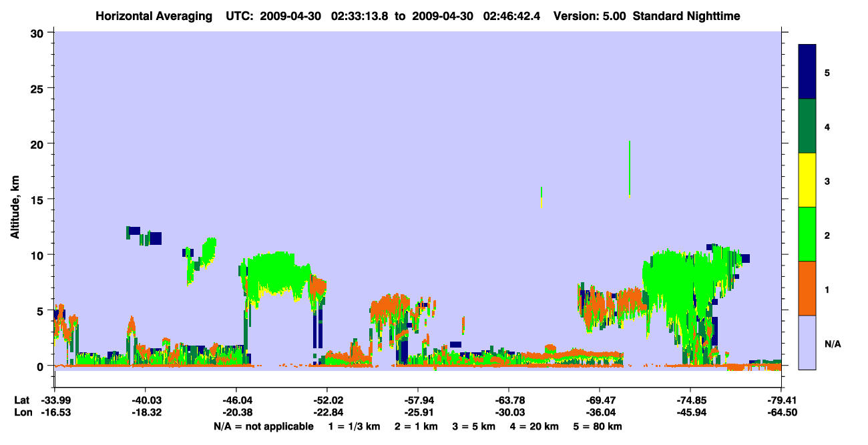Click the latitude value '-74.85'
Viewport: 868px width, 445px height.
point(690,400)
